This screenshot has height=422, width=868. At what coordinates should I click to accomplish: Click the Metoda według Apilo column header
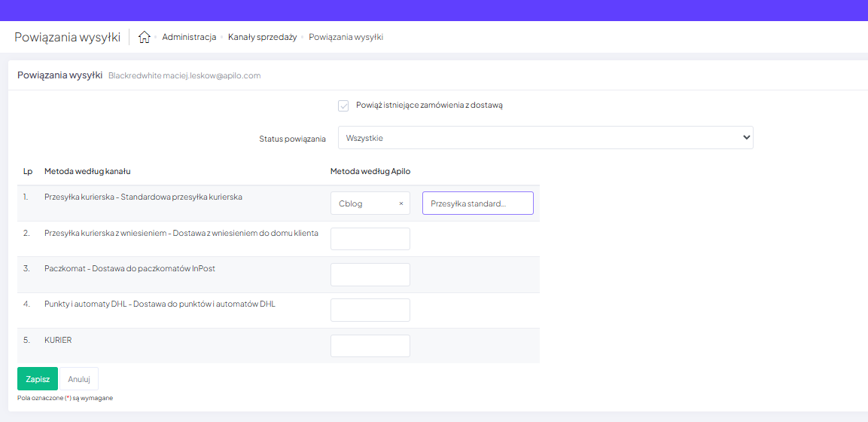[x=370, y=171]
